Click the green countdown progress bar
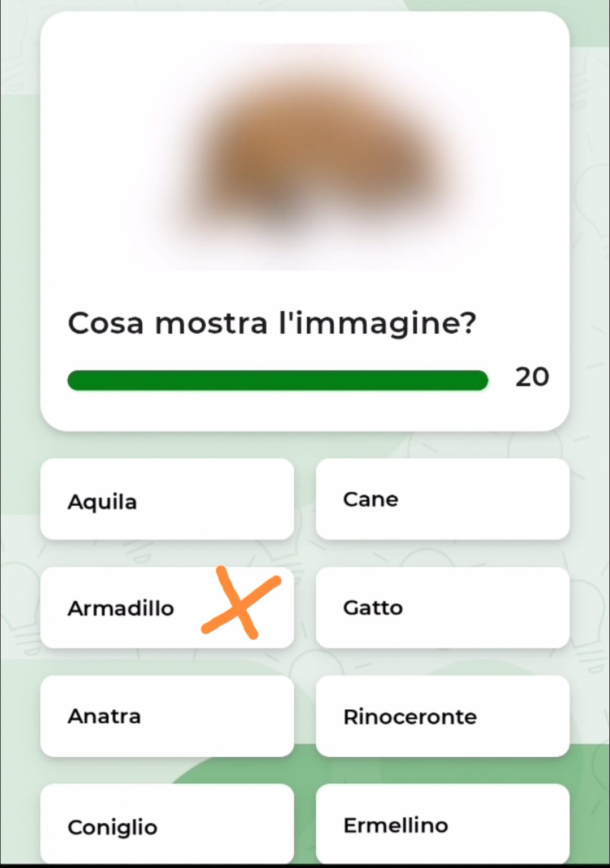The width and height of the screenshot is (610, 868). coord(277,380)
